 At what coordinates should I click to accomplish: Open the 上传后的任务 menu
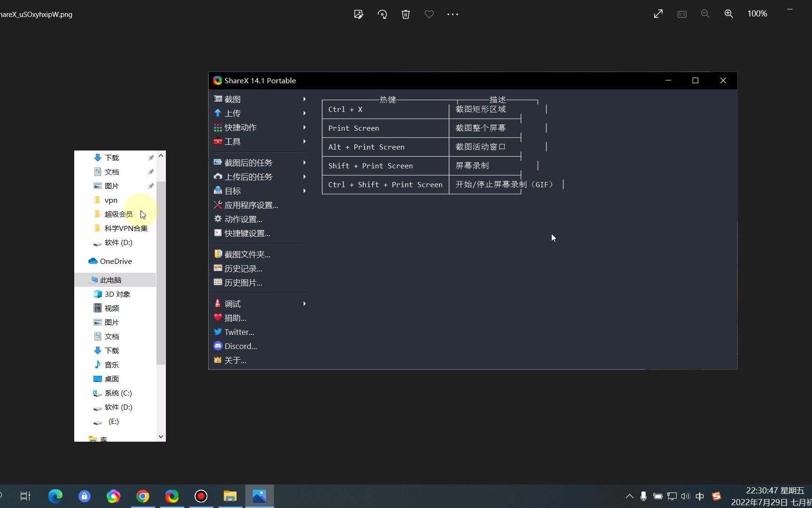260,177
